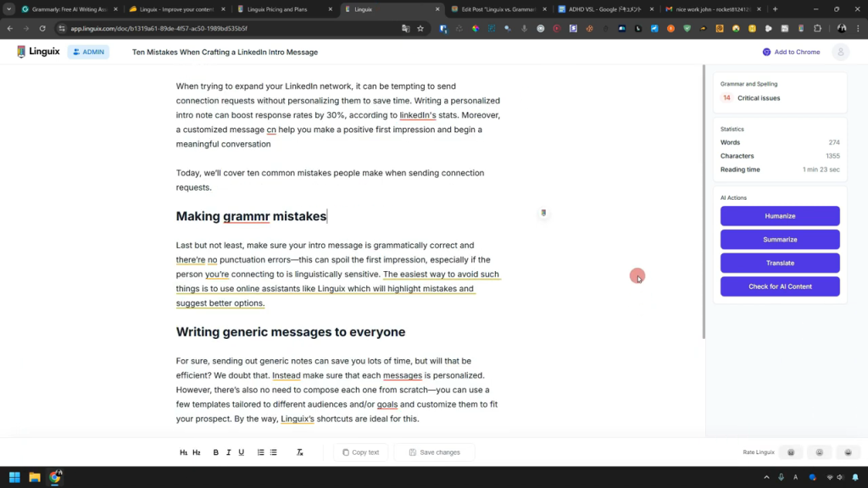Open the tab search dropdown
The image size is (868, 488).
coord(8,9)
